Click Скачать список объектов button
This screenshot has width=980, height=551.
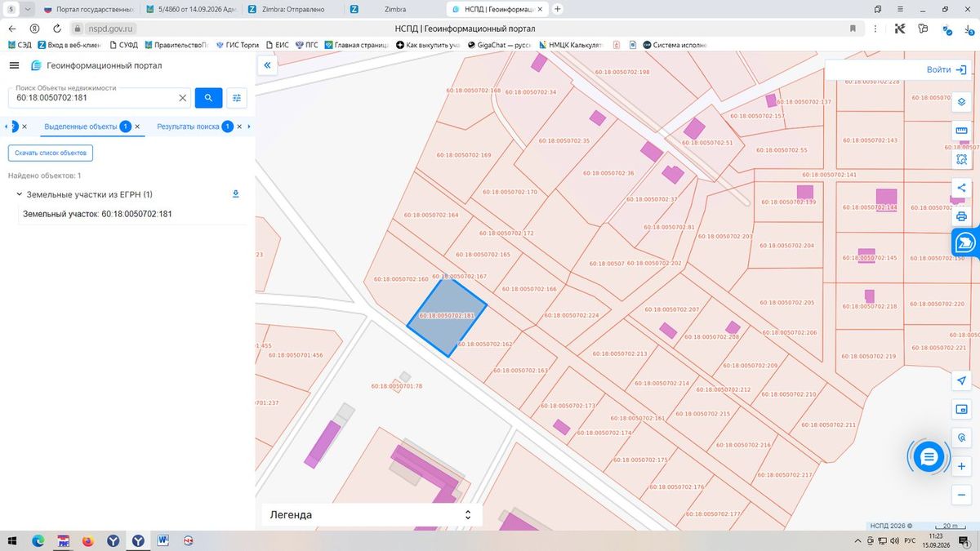51,153
